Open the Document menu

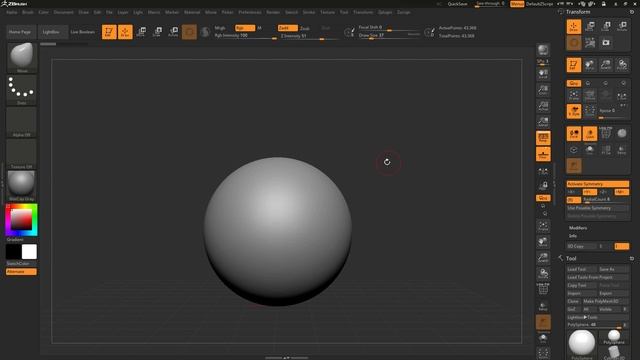click(64, 12)
